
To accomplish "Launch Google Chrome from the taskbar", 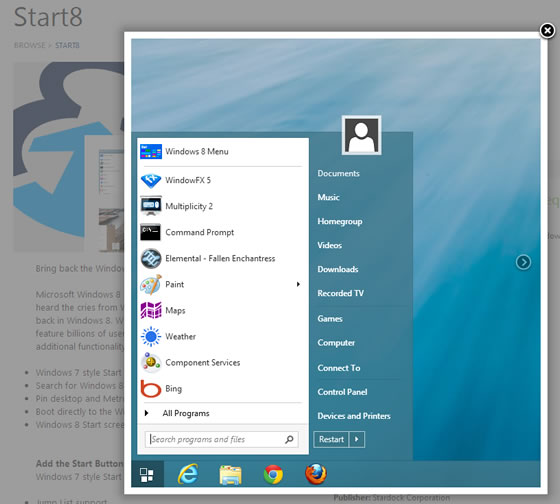I will [x=273, y=474].
